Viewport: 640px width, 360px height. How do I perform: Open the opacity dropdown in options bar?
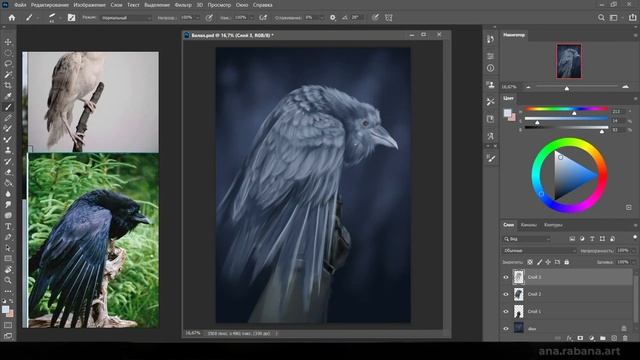[198, 18]
